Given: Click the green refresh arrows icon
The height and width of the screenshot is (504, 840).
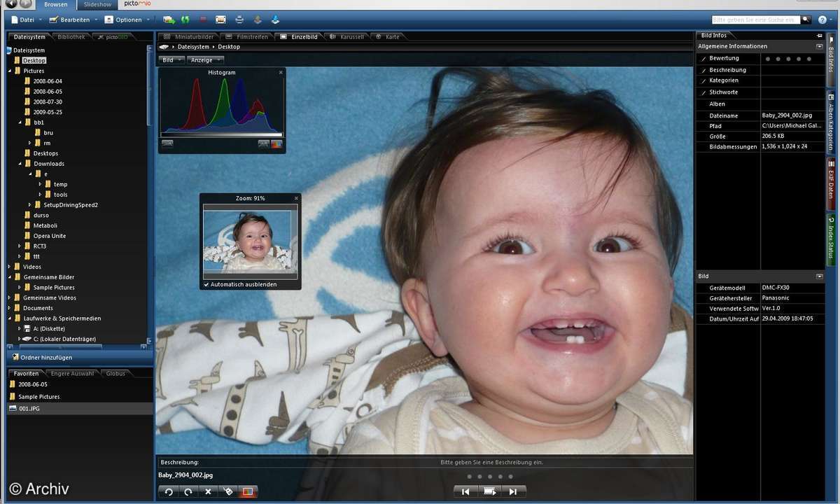Looking at the screenshot, I should pos(185,20).
